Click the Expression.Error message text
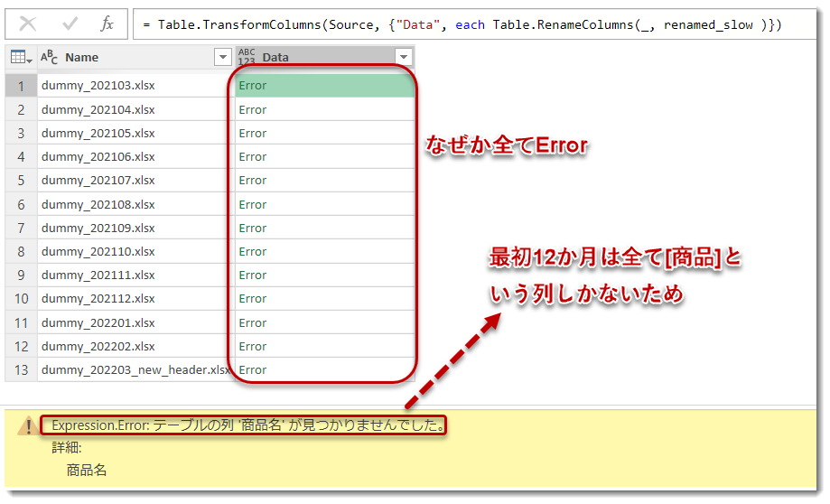 click(x=247, y=425)
